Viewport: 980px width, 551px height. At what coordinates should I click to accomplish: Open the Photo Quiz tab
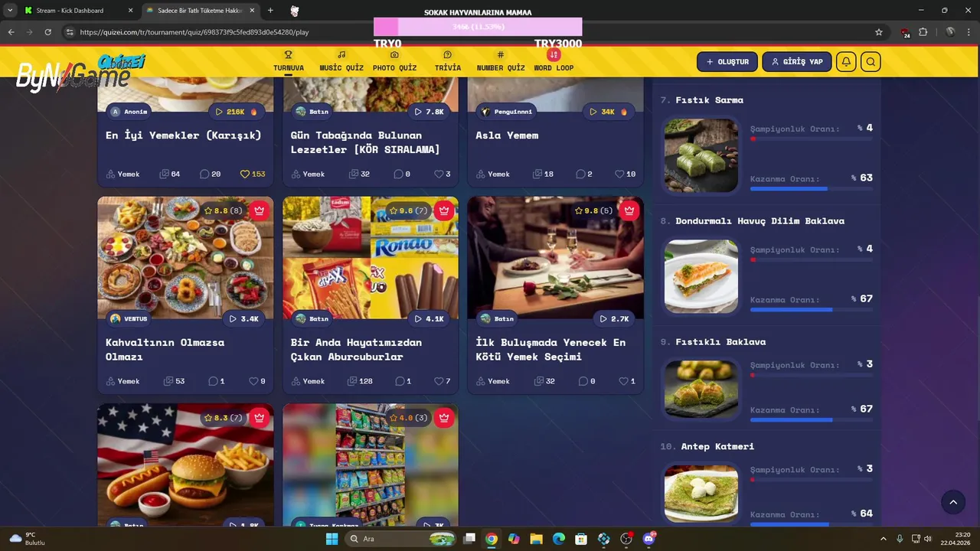pyautogui.click(x=394, y=61)
